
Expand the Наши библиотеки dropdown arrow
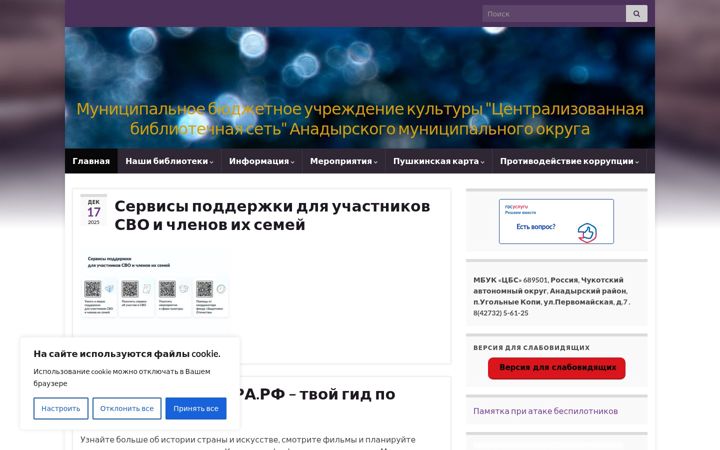pyautogui.click(x=212, y=162)
